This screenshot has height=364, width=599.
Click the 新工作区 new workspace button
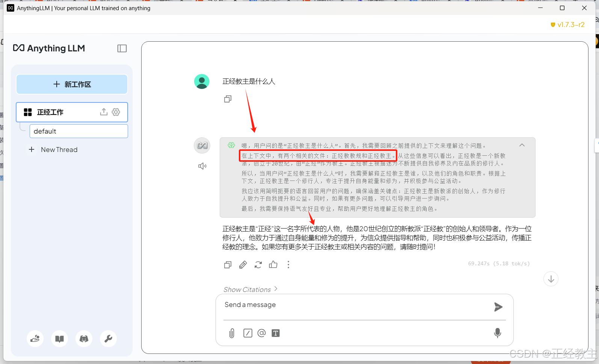pos(72,84)
